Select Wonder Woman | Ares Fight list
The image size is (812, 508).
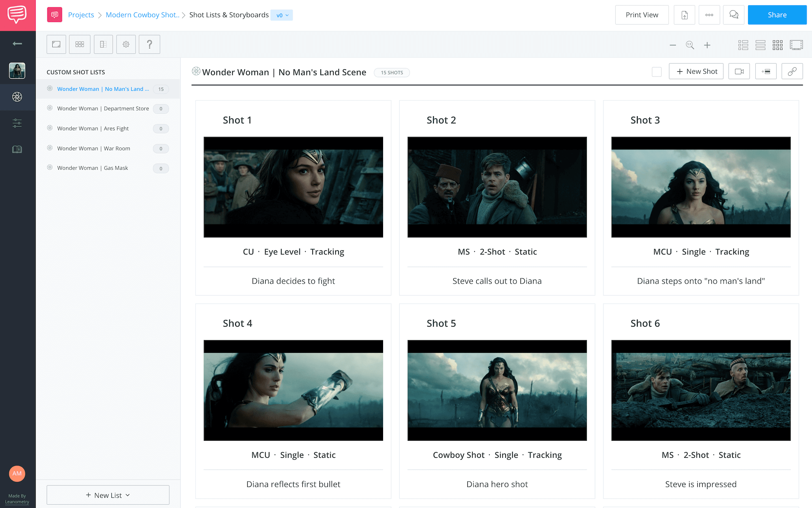[x=93, y=128]
